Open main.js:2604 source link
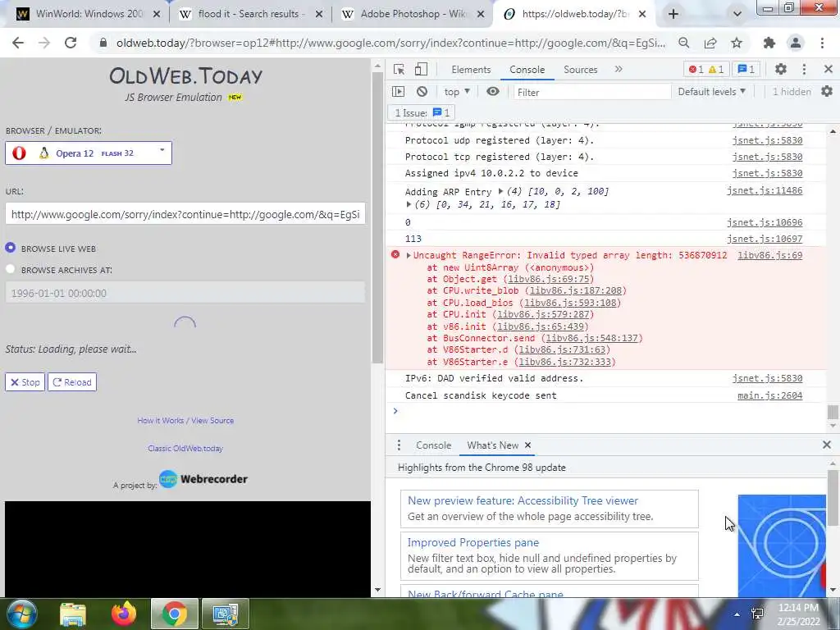840x630 pixels. pos(769,396)
